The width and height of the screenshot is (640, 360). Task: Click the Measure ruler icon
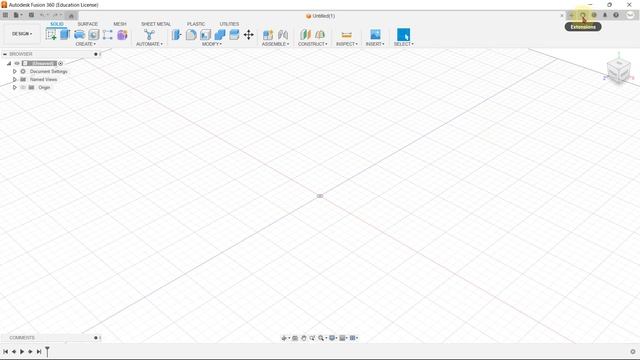click(347, 35)
